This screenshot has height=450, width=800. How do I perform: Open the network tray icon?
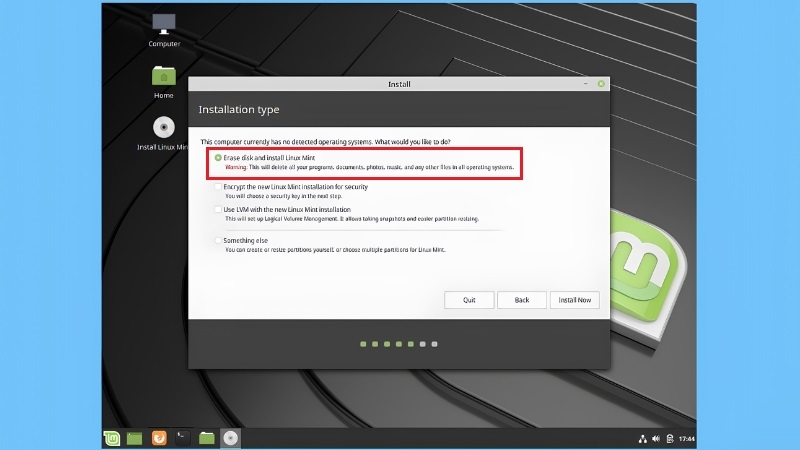(x=642, y=439)
